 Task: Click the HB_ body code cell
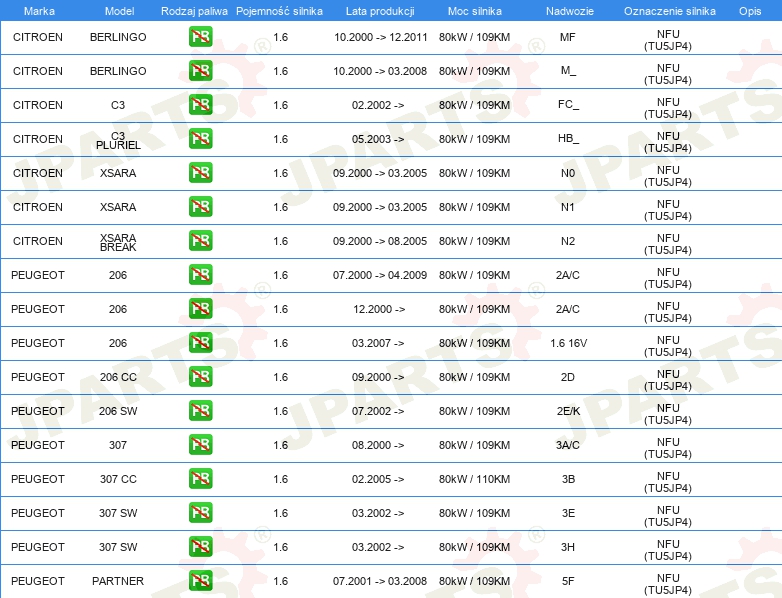(x=568, y=139)
